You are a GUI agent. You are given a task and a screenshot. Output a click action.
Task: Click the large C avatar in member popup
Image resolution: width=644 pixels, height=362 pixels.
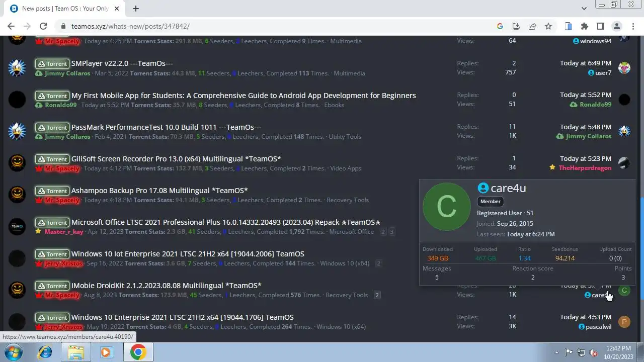447,207
